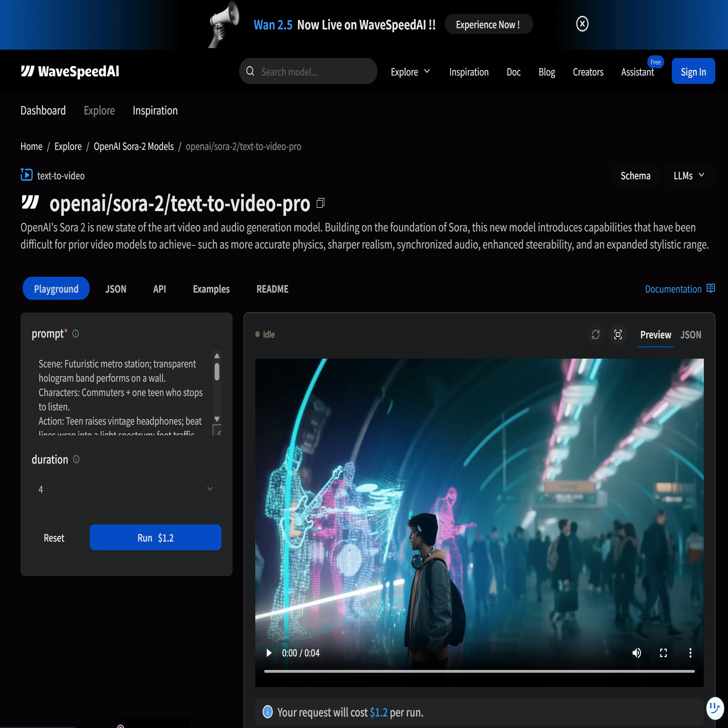728x728 pixels.
Task: Mute the video with the speaker icon
Action: pos(637,653)
